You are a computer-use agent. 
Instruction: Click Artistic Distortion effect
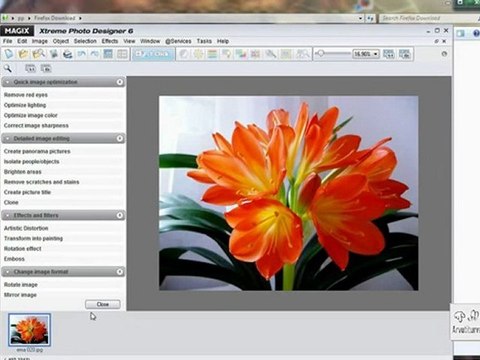click(x=26, y=228)
